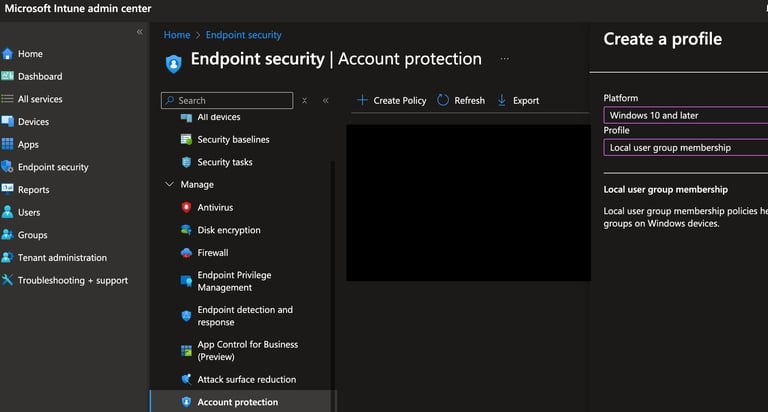Open Attack surface reduction entry
This screenshot has width=768, height=412.
(x=246, y=379)
